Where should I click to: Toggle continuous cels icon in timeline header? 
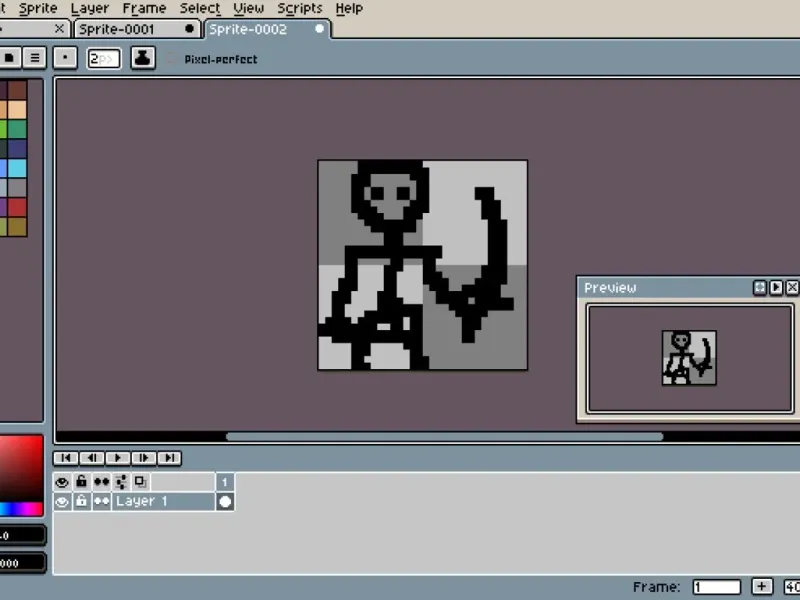click(102, 482)
